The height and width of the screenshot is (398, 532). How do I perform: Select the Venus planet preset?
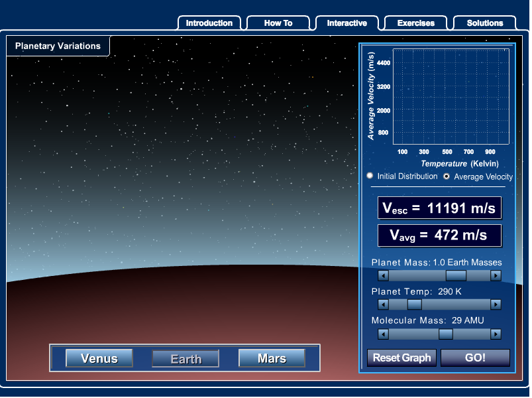[99, 358]
